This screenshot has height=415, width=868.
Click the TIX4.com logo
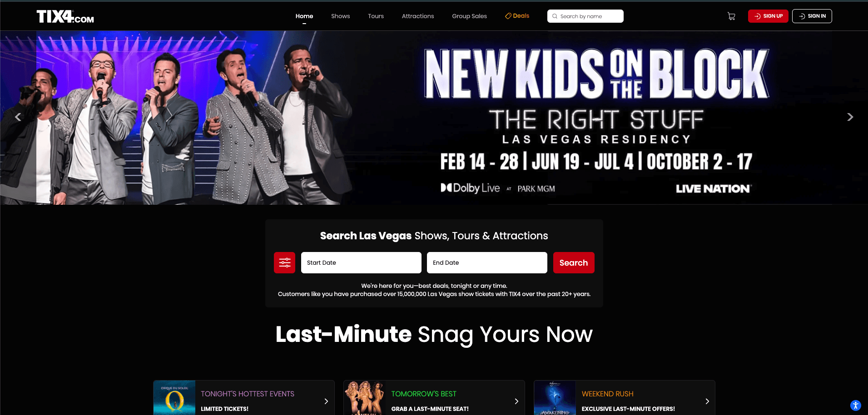pos(65,16)
